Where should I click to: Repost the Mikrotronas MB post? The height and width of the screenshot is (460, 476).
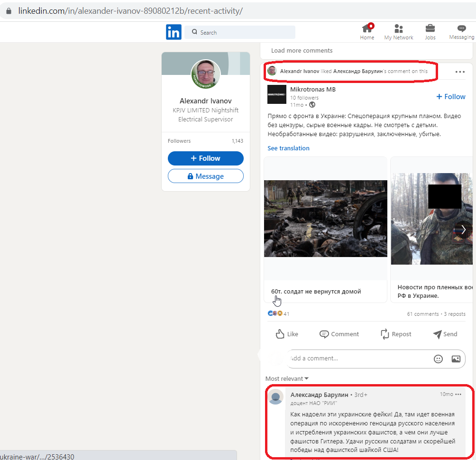[396, 334]
